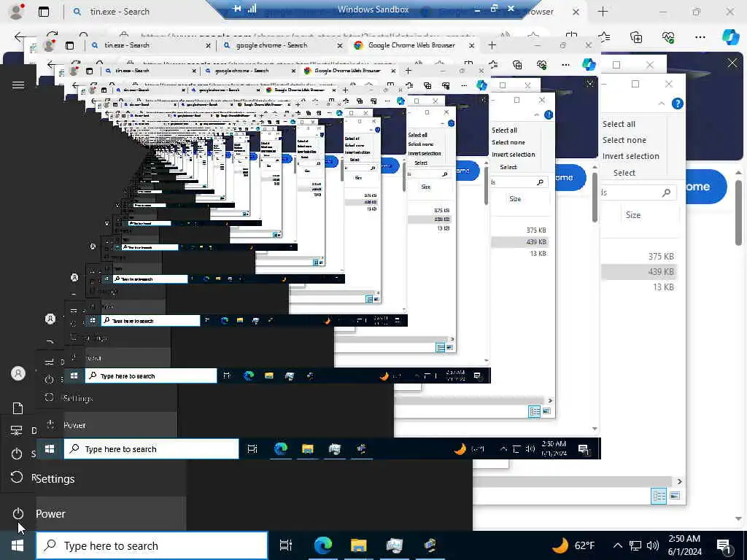Open user account icon in outermost Start menu

coord(18,373)
